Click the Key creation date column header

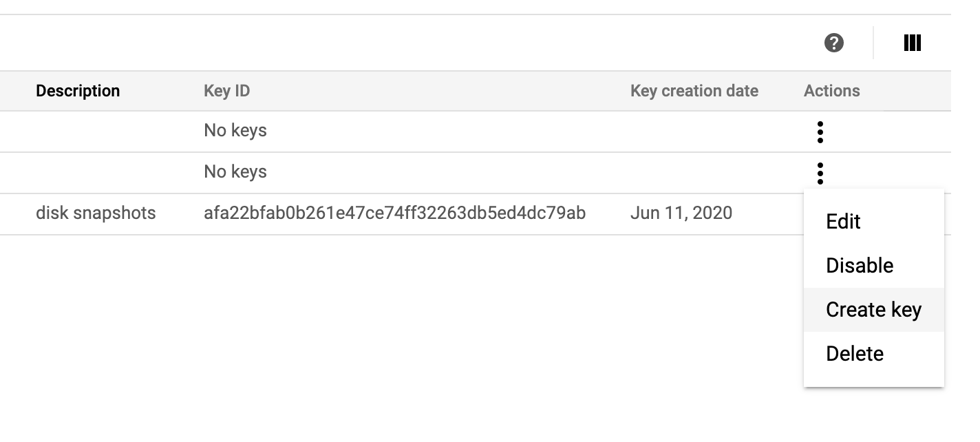tap(694, 91)
